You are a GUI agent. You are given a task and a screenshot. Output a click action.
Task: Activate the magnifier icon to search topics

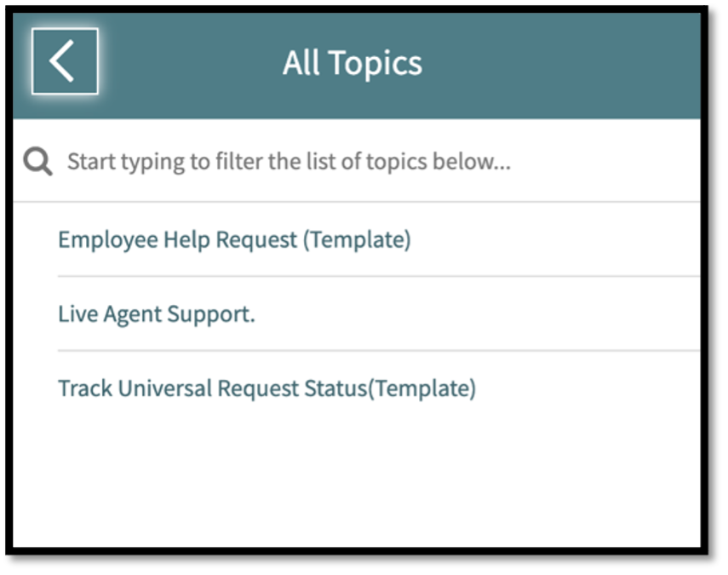coord(36,160)
